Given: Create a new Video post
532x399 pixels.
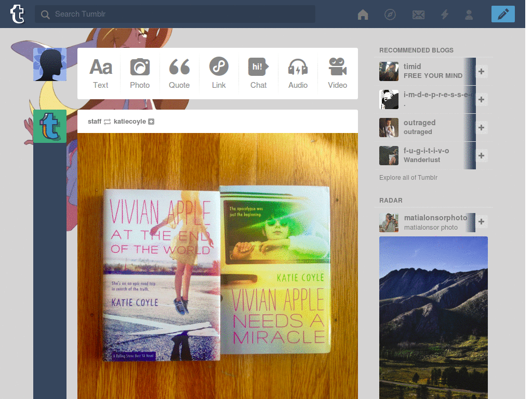Looking at the screenshot, I should (x=338, y=73).
